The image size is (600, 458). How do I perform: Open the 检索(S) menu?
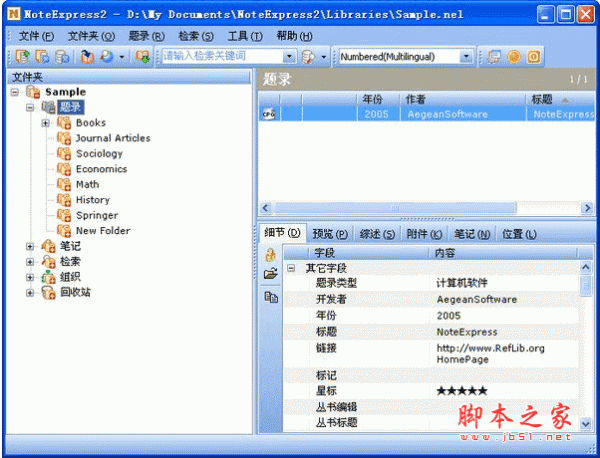(196, 36)
